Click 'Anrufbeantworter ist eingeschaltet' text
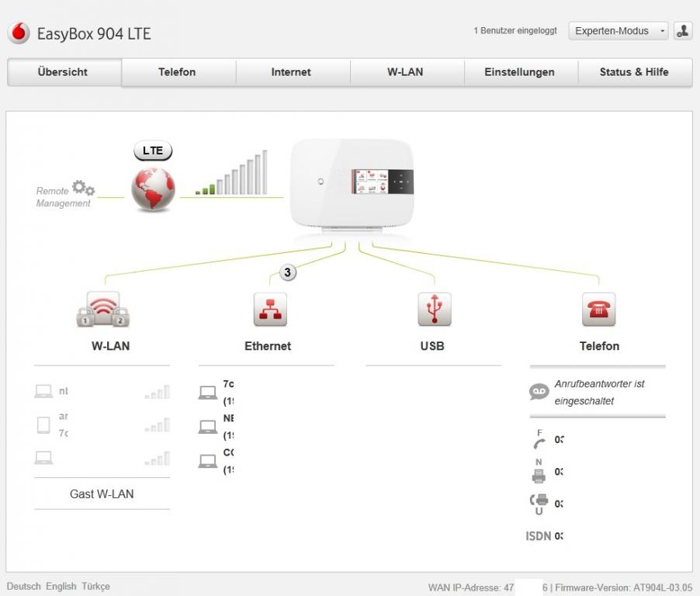Viewport: 700px width, 596px height. pyautogui.click(x=599, y=393)
